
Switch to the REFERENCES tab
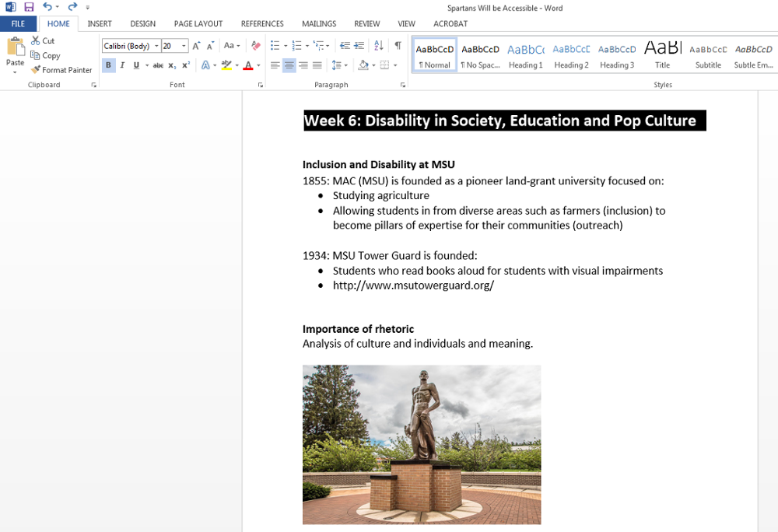click(262, 24)
